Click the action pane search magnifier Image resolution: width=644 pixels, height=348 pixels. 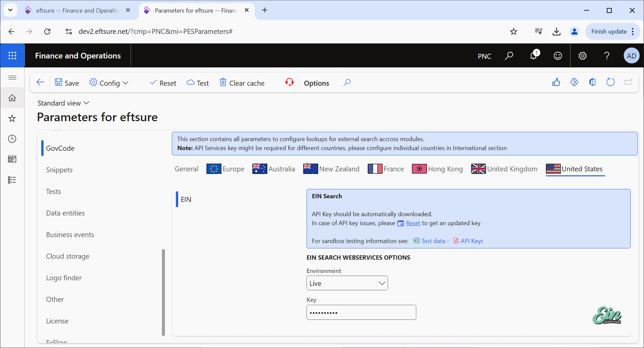point(347,82)
